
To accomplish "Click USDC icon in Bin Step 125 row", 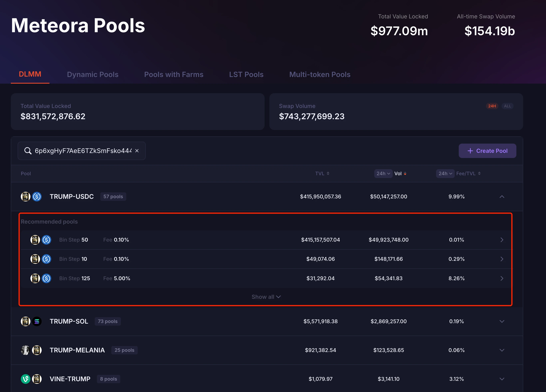I will click(x=46, y=278).
